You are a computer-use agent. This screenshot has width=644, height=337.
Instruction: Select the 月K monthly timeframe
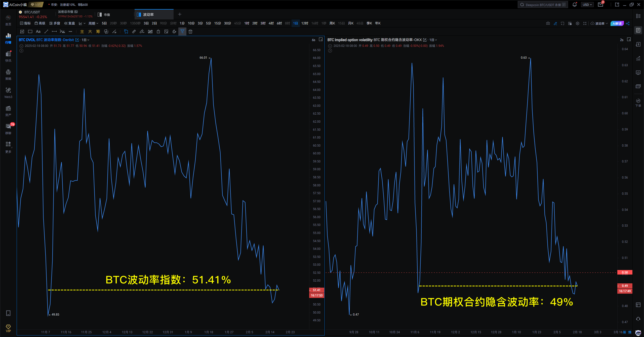click(x=351, y=23)
